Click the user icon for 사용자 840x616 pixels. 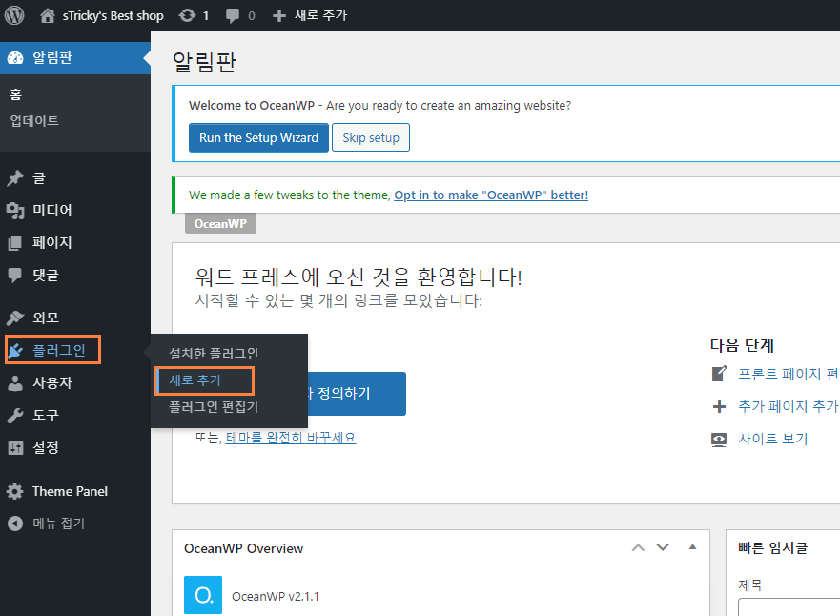click(15, 383)
